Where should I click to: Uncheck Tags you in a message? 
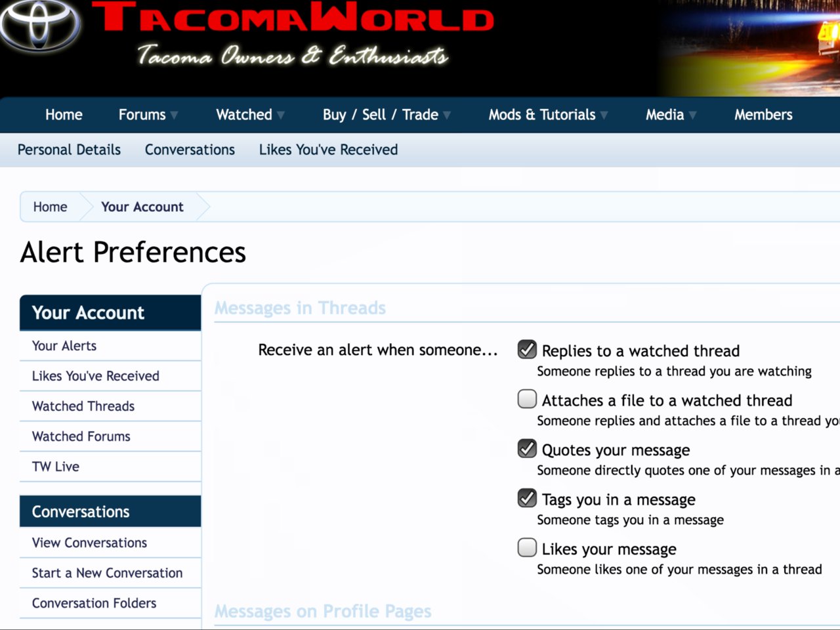(527, 498)
